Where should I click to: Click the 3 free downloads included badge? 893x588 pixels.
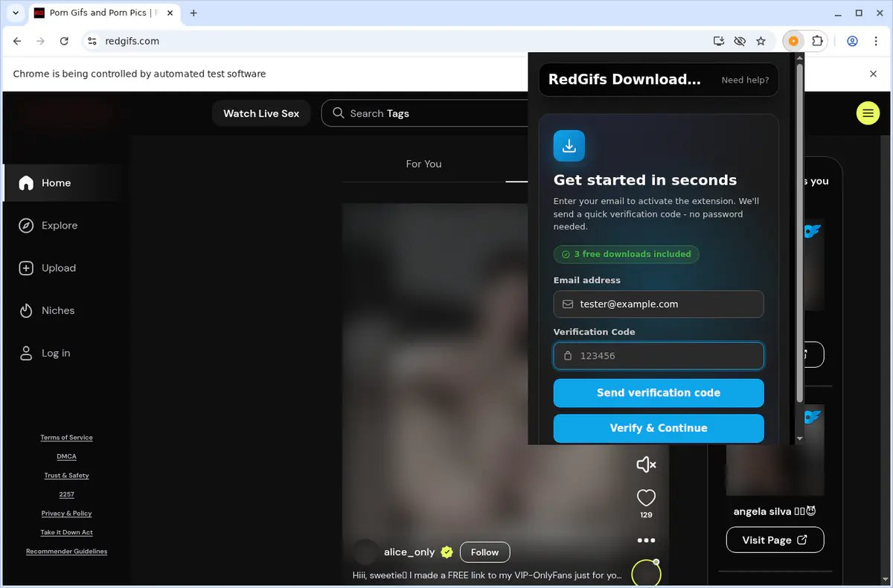tap(626, 255)
